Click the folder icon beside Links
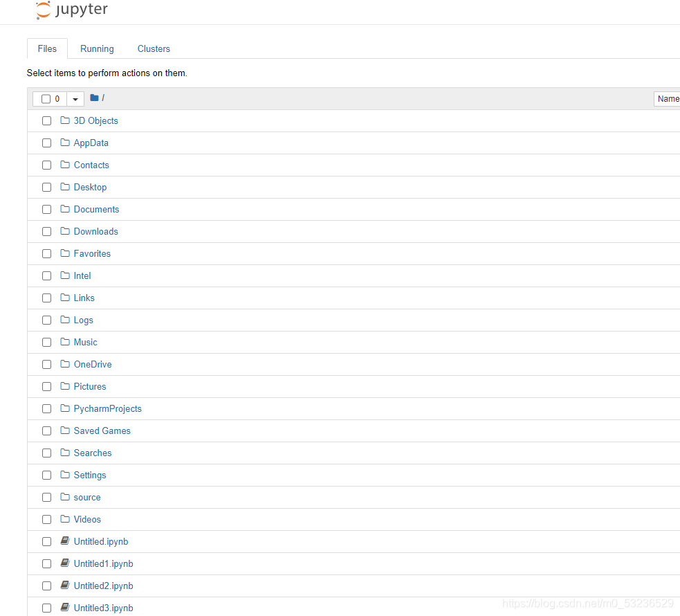This screenshot has width=680, height=616. pos(65,297)
